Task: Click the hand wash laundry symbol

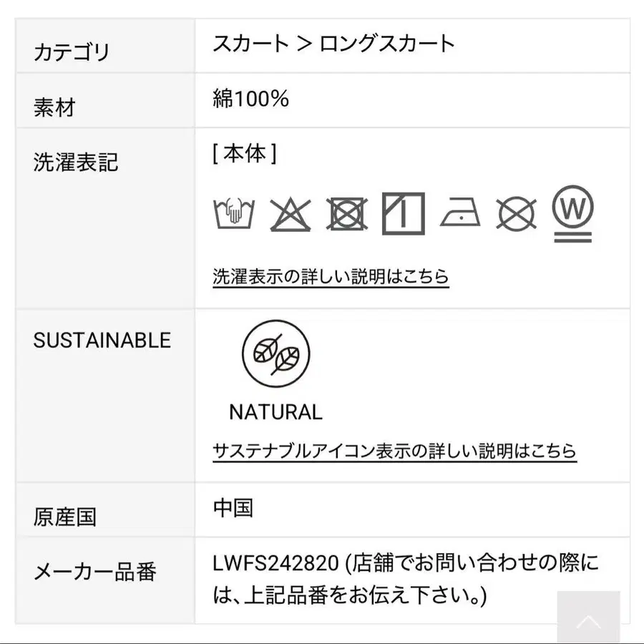Action: pos(234,213)
